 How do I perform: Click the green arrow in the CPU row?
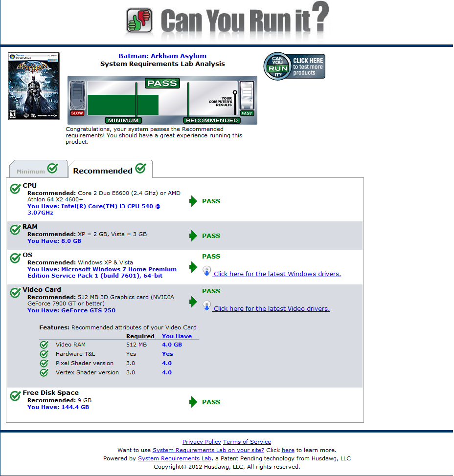[193, 201]
